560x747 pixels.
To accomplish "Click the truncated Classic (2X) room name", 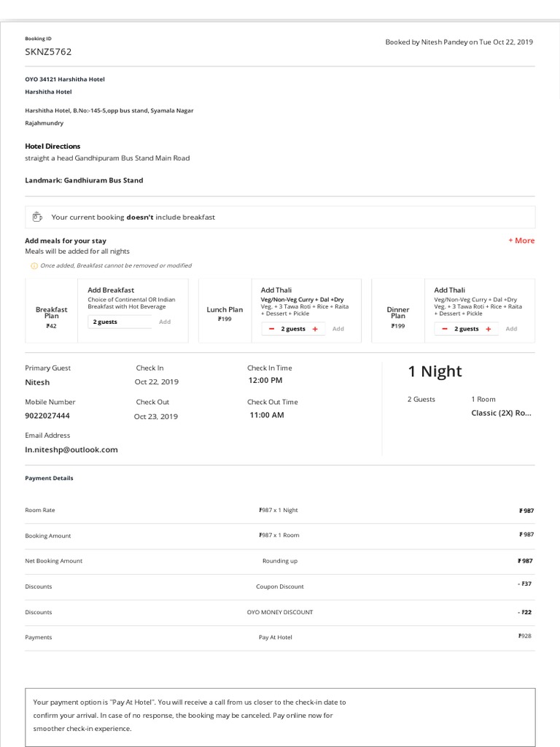I will pos(502,413).
